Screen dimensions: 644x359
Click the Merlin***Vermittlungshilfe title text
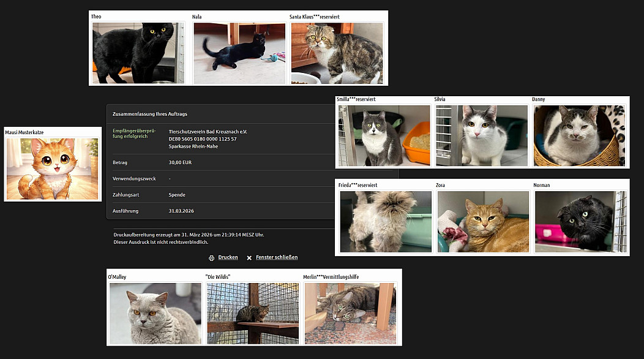point(331,277)
